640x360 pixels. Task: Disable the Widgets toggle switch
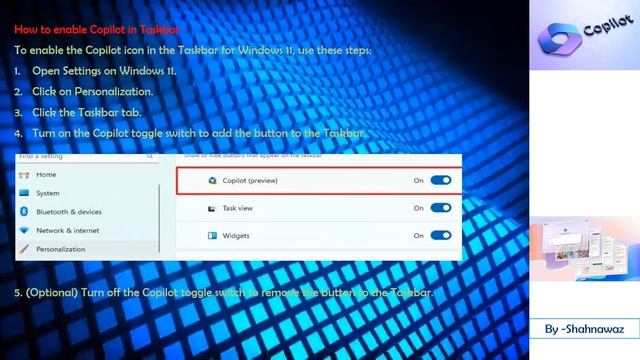point(441,235)
